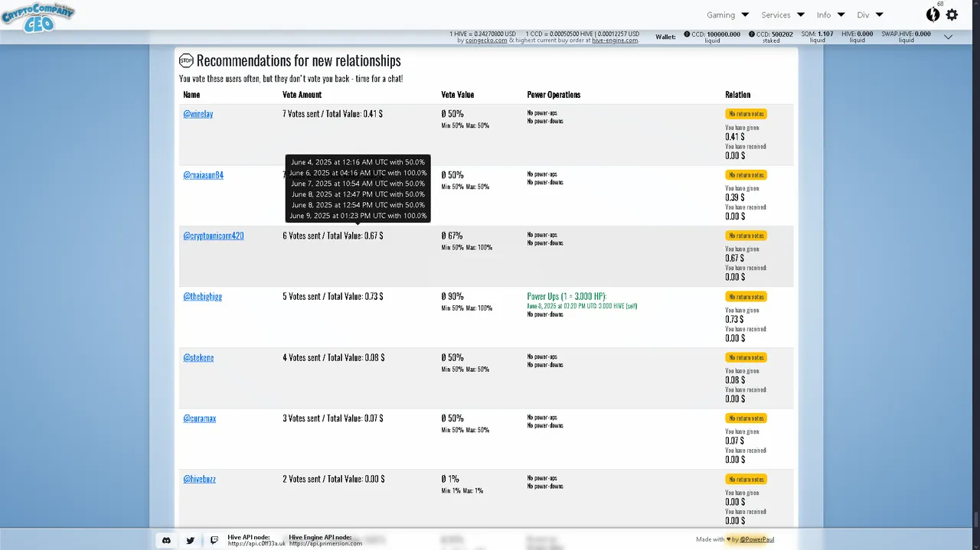The image size is (980, 550).
Task: Click '4 Votes sent / Total Value: 0.08 $'
Action: point(333,357)
